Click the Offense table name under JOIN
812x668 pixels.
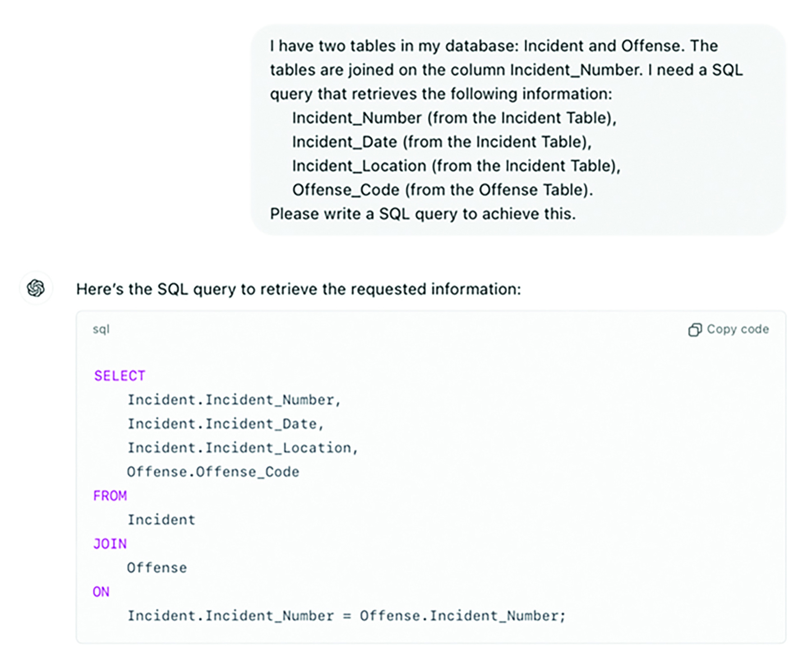tap(157, 568)
